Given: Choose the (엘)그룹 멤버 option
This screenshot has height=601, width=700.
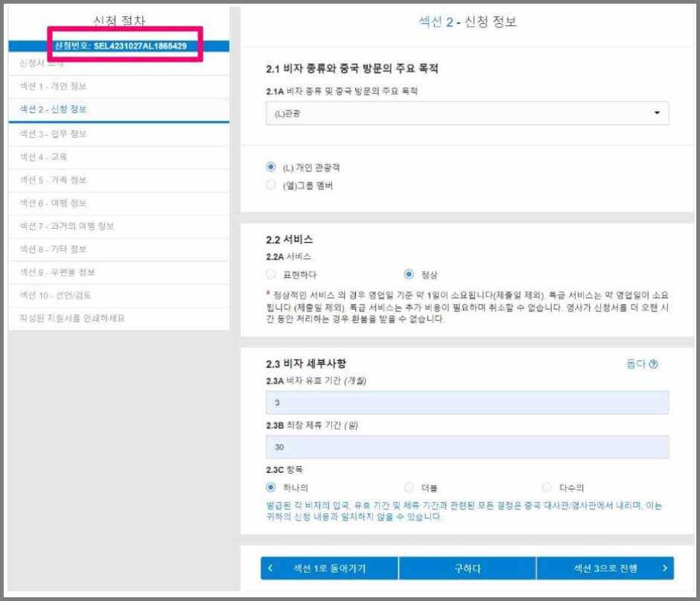Looking at the screenshot, I should [x=270, y=185].
